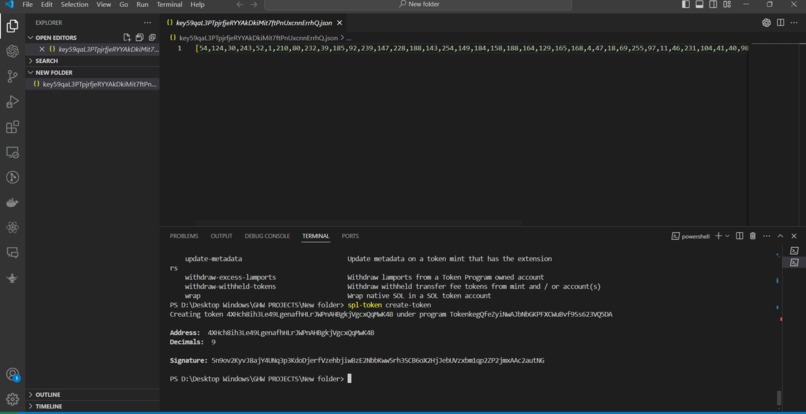This screenshot has width=806, height=414.
Task: Go forward with the navigation arrow
Action: coord(253,5)
